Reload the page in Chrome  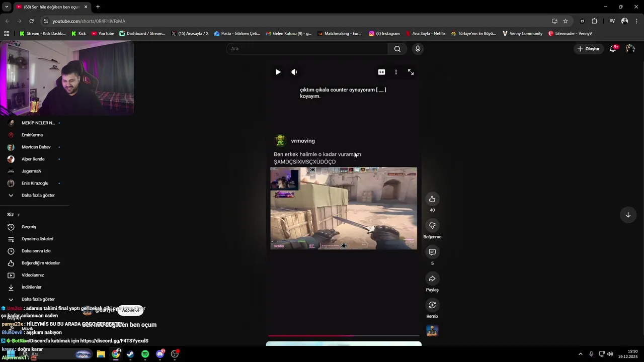tap(31, 21)
